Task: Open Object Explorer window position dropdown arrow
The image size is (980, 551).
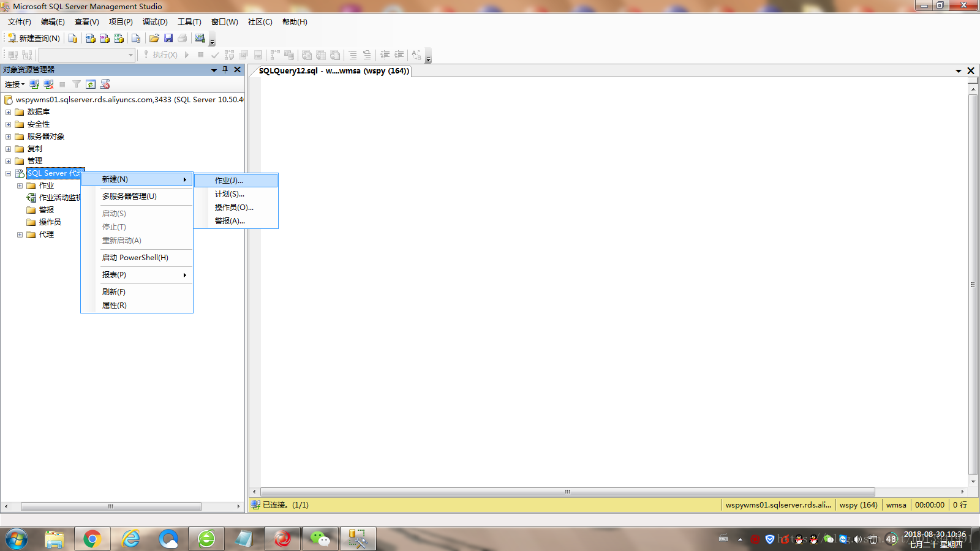Action: 214,70
